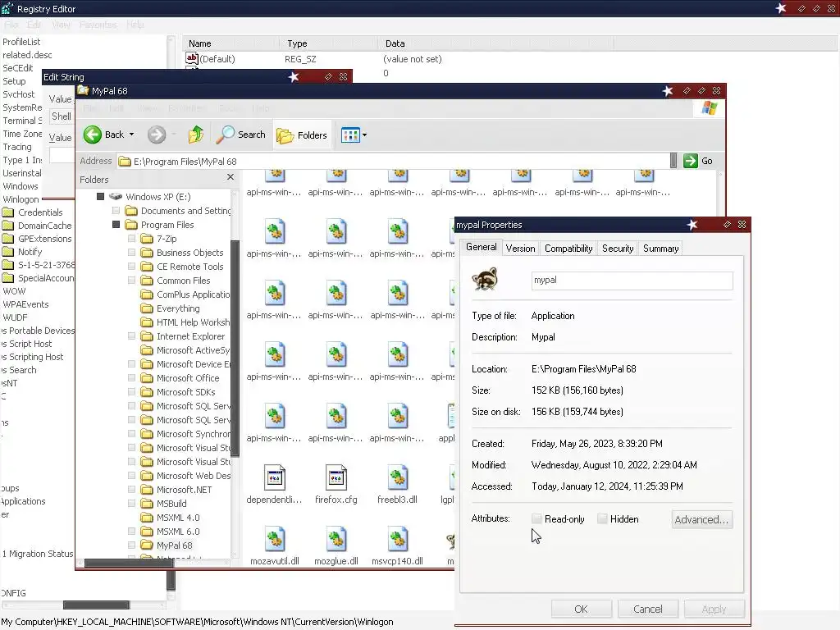Screen dimensions: 840x630
Task: Open the Back button history dropdown arrow
Action: pos(132,135)
